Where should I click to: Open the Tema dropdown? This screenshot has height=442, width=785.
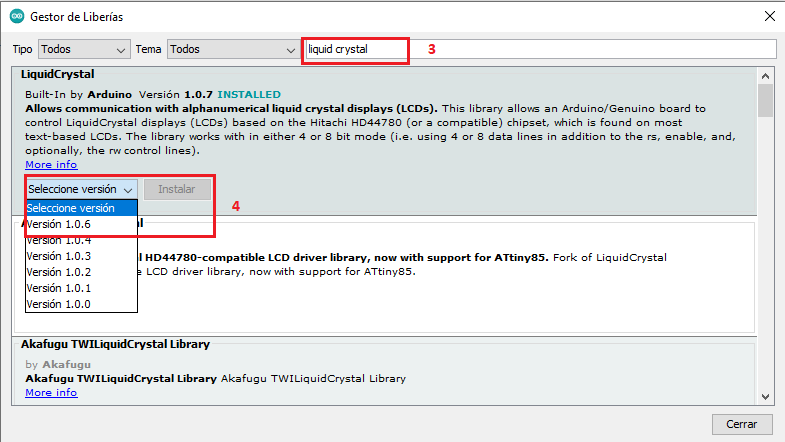pyautogui.click(x=233, y=50)
